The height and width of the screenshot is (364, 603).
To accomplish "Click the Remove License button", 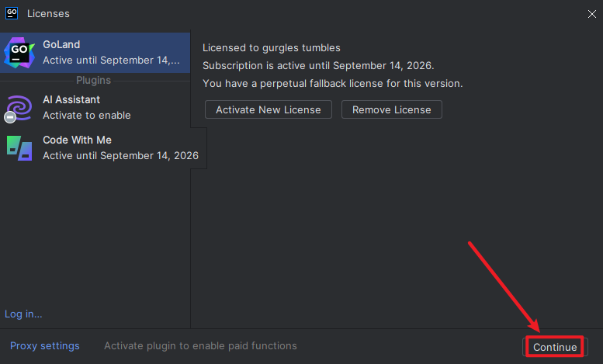I will 392,109.
